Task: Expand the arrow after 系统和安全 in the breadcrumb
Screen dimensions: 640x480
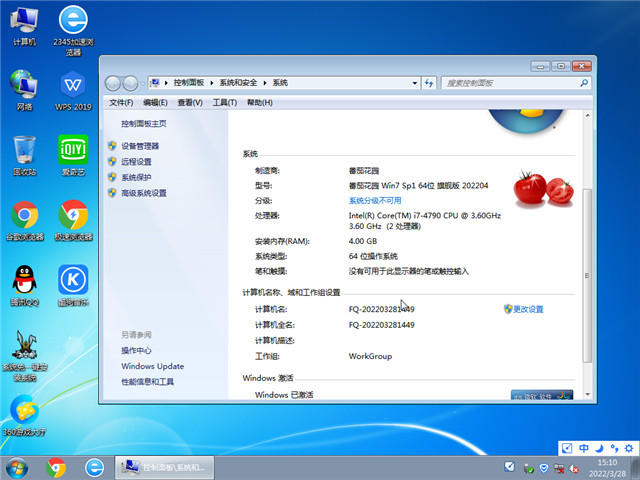Action: 265,83
